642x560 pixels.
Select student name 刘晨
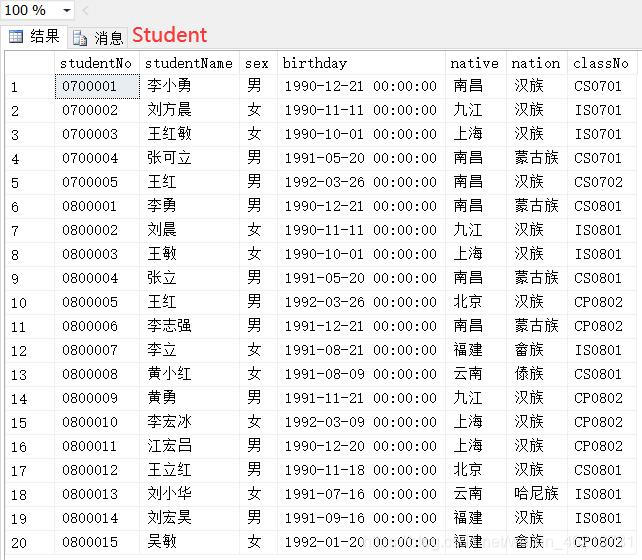pyautogui.click(x=162, y=230)
